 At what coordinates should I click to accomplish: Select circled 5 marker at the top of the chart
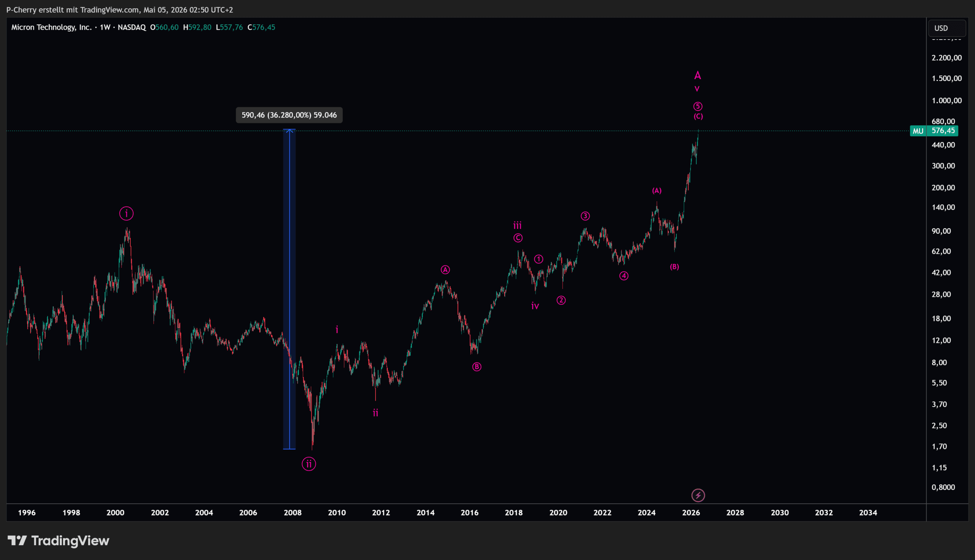pyautogui.click(x=698, y=106)
